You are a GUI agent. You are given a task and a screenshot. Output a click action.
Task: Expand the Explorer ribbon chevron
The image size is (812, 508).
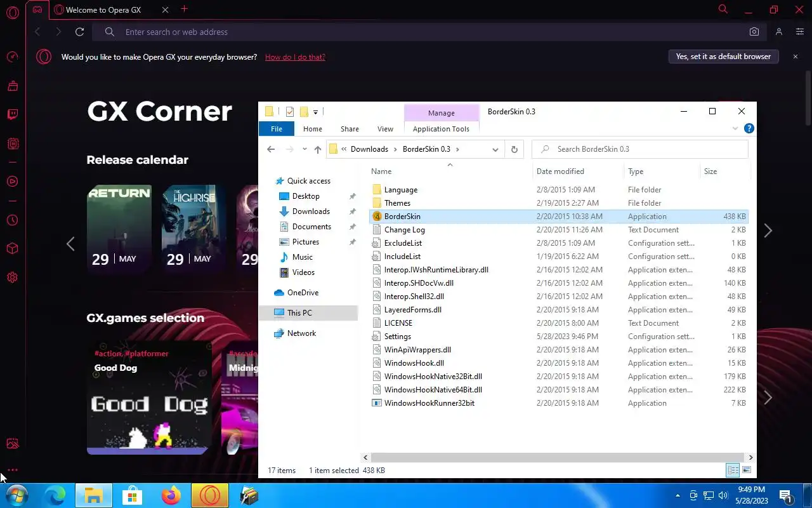[x=735, y=128]
